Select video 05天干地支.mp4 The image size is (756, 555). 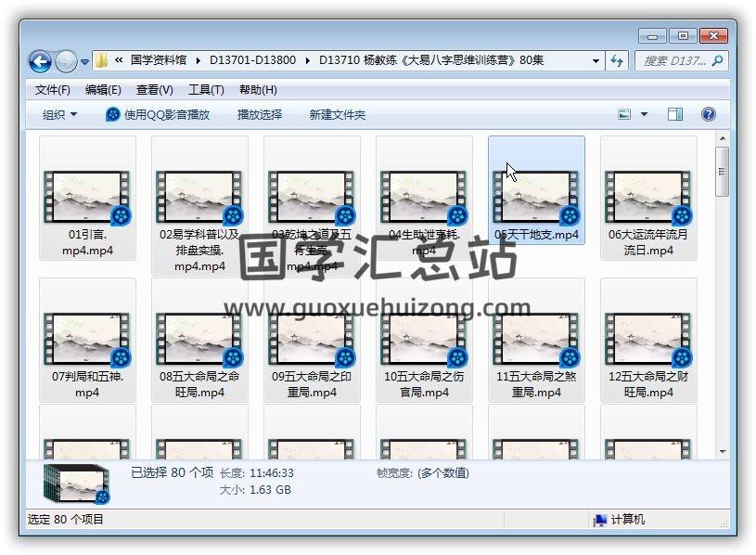537,190
